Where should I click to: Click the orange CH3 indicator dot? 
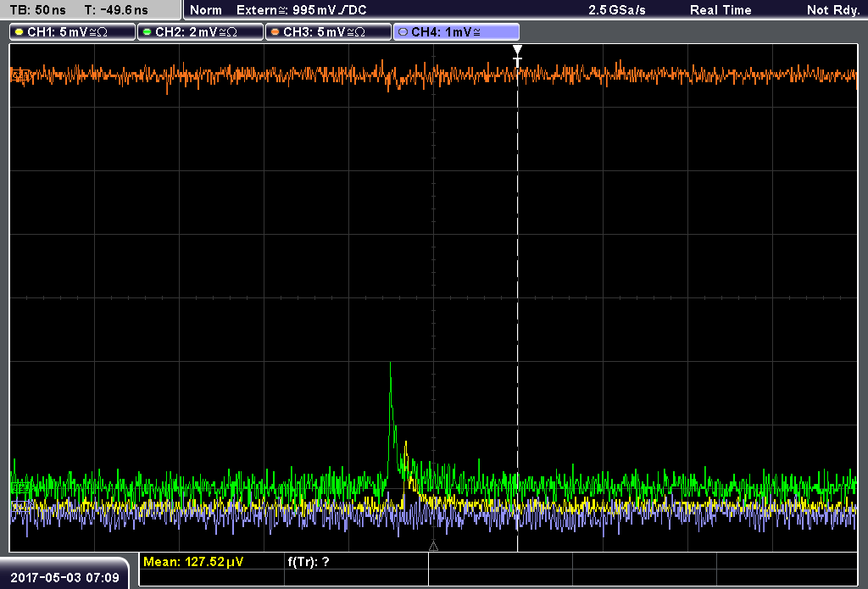pyautogui.click(x=275, y=32)
